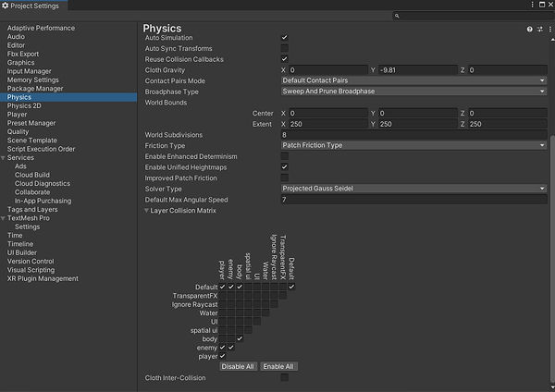Open Cloud Build under Services
This screenshot has width=555, height=392.
click(32, 175)
